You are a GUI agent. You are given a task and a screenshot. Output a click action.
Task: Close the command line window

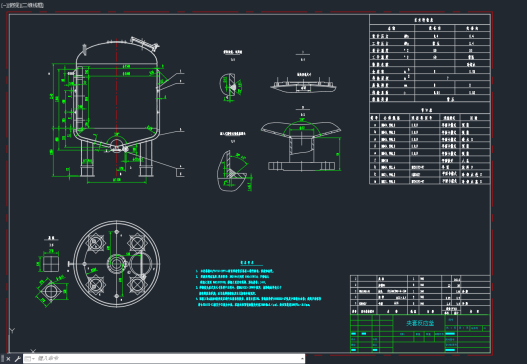tap(8, 359)
